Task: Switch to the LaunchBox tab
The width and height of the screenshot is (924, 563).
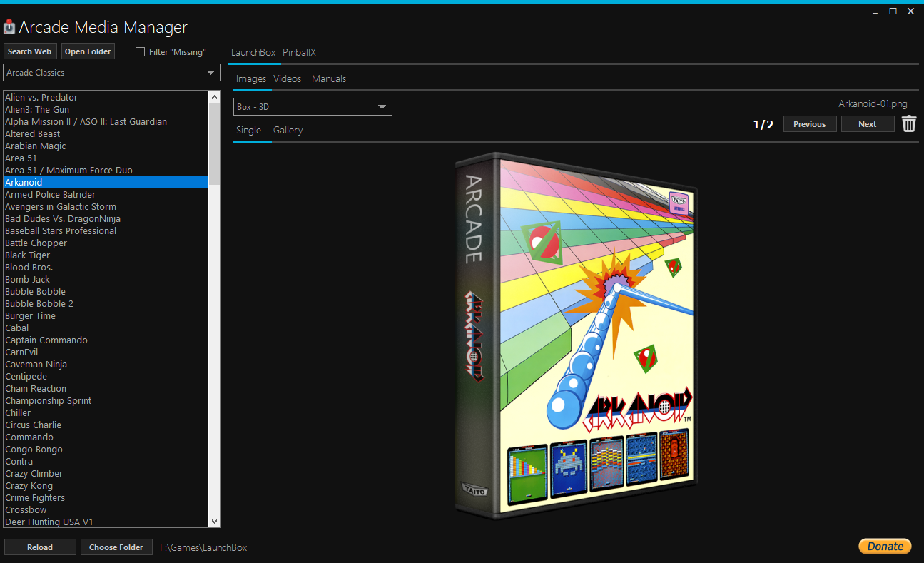Action: (253, 53)
